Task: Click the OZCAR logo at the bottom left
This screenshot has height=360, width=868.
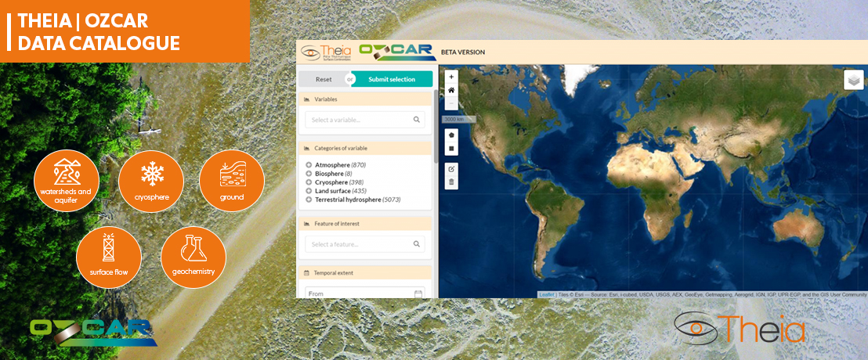Action: pos(93,331)
